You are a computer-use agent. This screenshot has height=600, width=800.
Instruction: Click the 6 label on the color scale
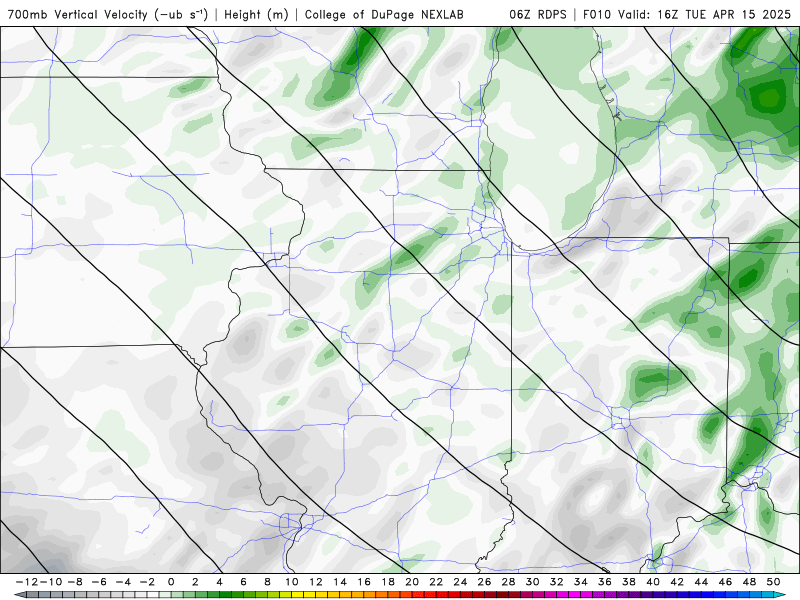243,582
